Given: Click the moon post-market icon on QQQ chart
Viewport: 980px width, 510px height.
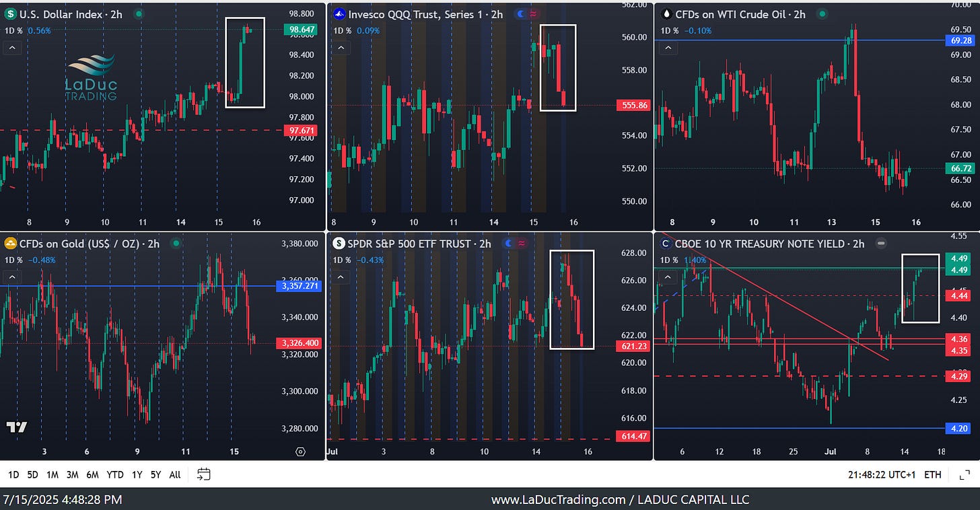Looking at the screenshot, I should [x=519, y=13].
